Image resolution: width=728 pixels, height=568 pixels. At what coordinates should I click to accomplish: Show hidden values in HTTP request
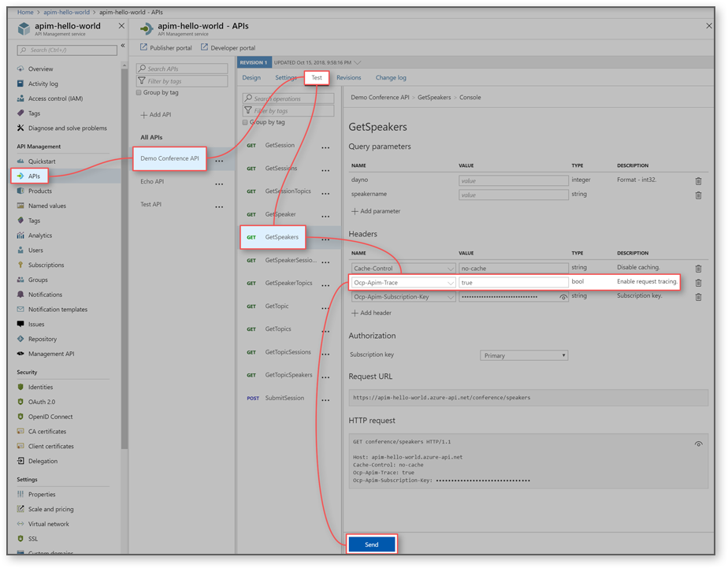[x=698, y=444]
